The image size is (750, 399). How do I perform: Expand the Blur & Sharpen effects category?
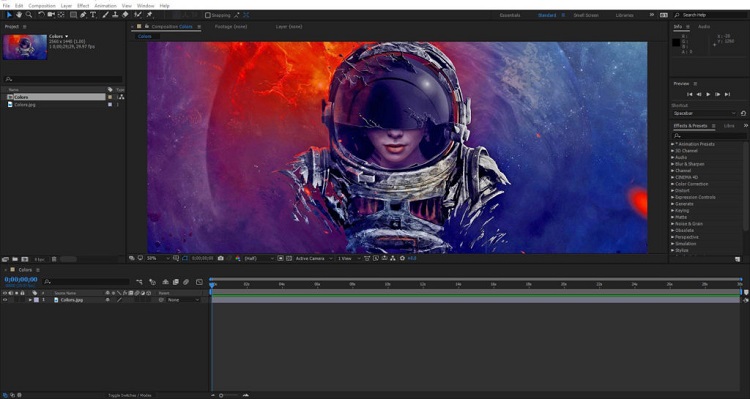(673, 164)
